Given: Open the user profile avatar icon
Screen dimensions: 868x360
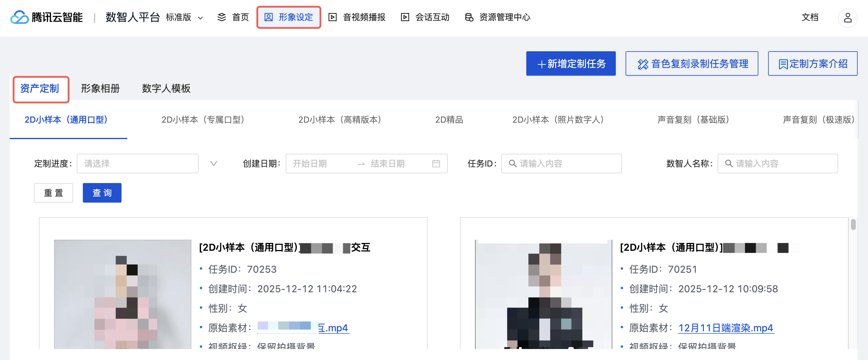Looking at the screenshot, I should 848,18.
